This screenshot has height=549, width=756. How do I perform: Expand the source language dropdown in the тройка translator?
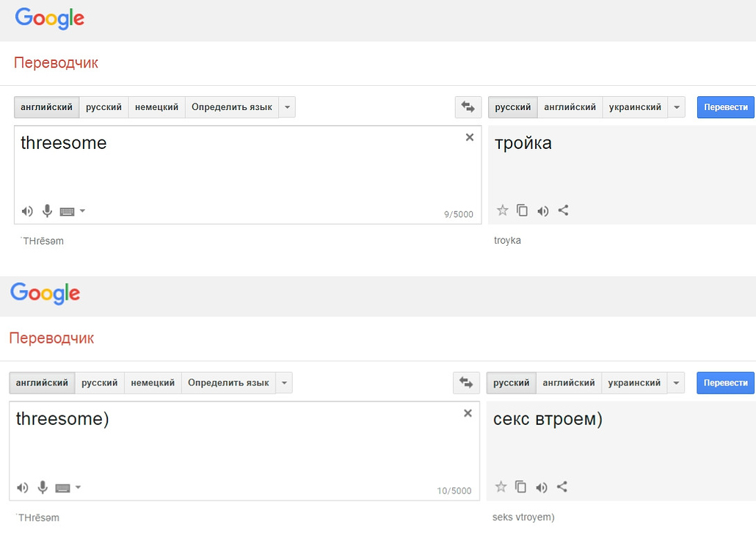point(288,107)
